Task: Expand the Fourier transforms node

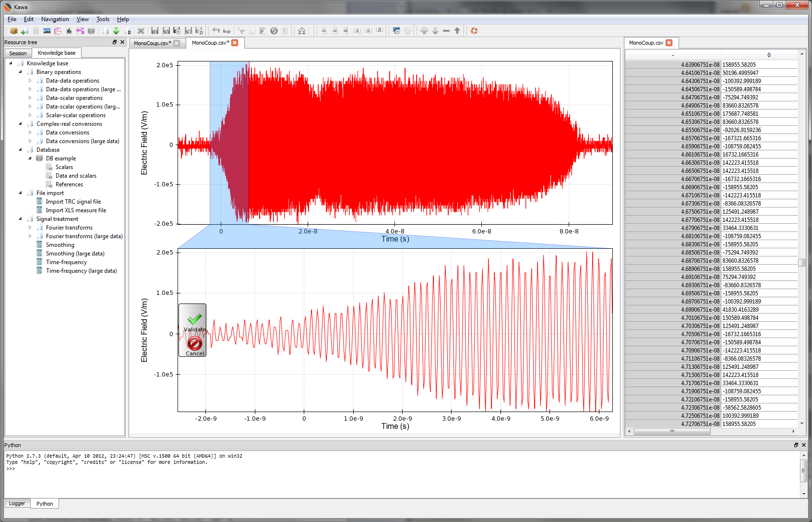Action: [x=30, y=228]
